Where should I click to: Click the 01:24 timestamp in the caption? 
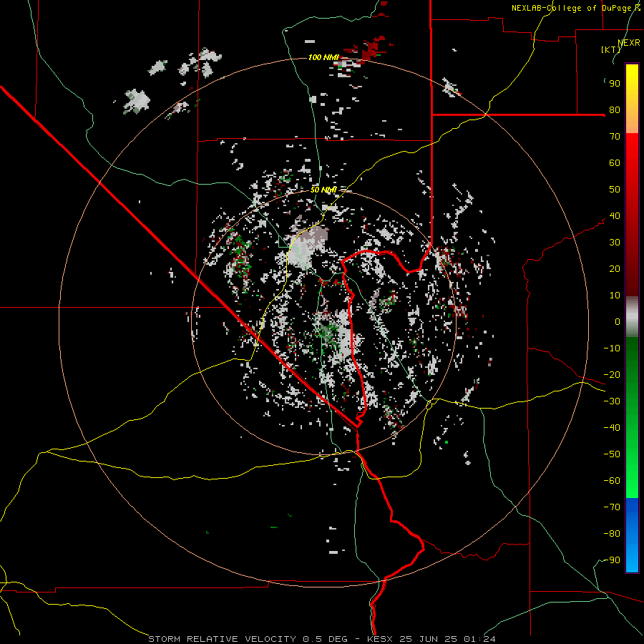[x=479, y=639]
